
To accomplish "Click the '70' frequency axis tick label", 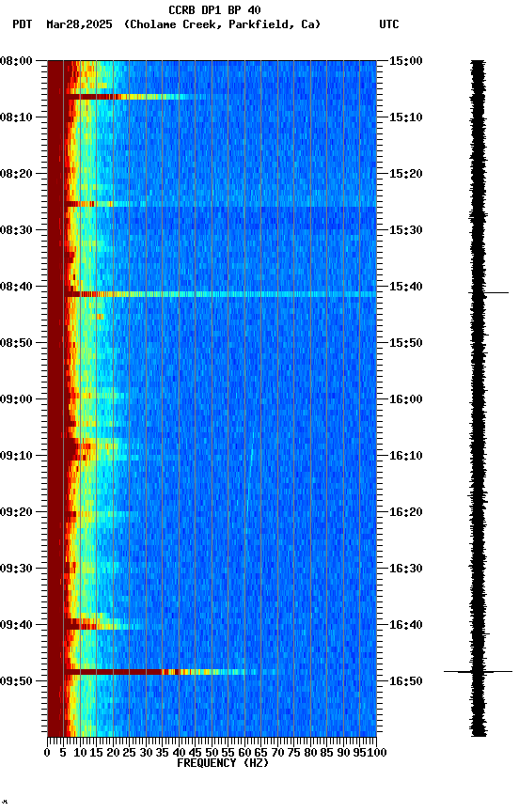I will [x=277, y=753].
